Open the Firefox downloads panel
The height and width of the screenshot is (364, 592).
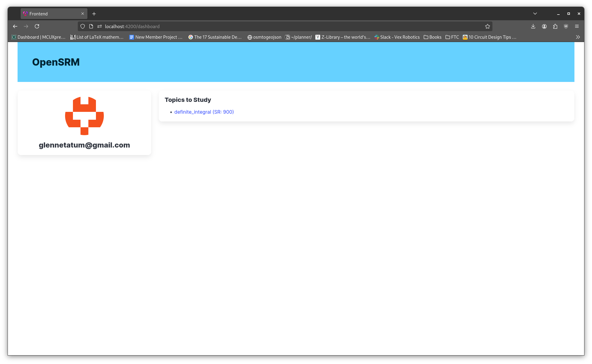click(x=533, y=26)
